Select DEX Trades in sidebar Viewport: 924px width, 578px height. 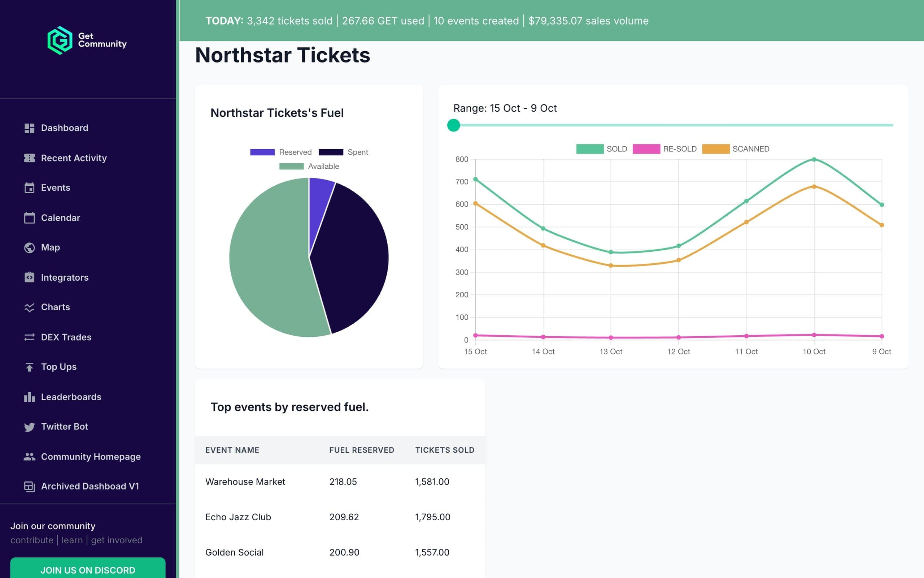click(x=66, y=337)
